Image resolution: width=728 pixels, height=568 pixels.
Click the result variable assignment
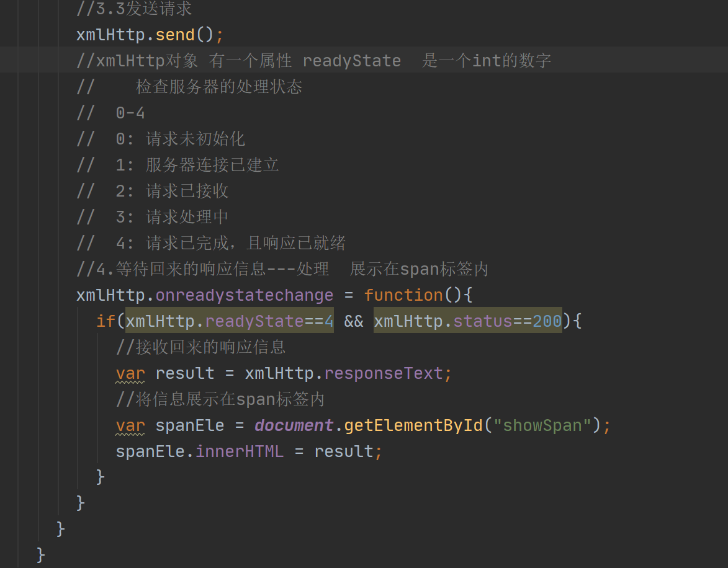185,373
